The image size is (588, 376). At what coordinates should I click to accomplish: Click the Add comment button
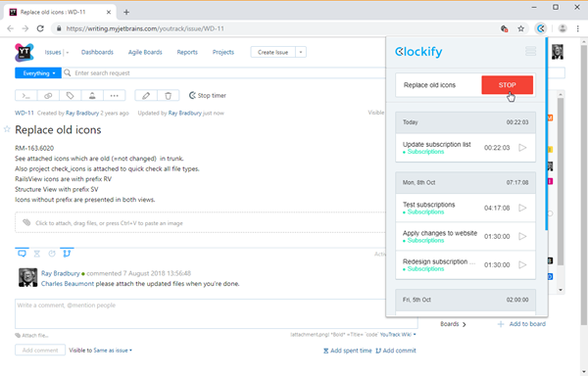[40, 351]
